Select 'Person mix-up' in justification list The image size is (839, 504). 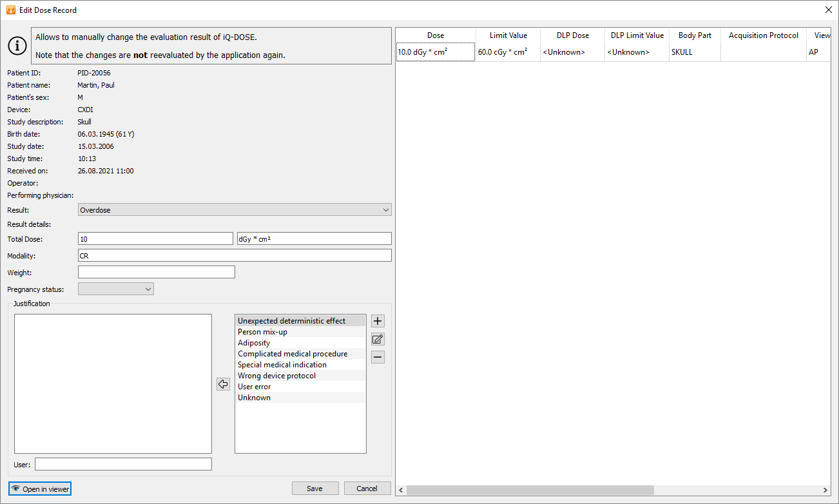coord(262,332)
